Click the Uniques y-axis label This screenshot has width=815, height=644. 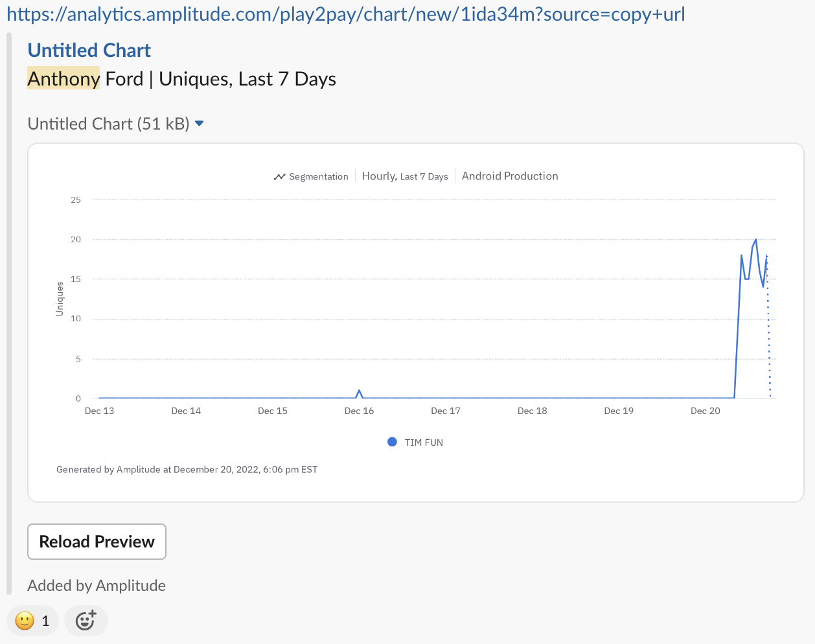60,299
